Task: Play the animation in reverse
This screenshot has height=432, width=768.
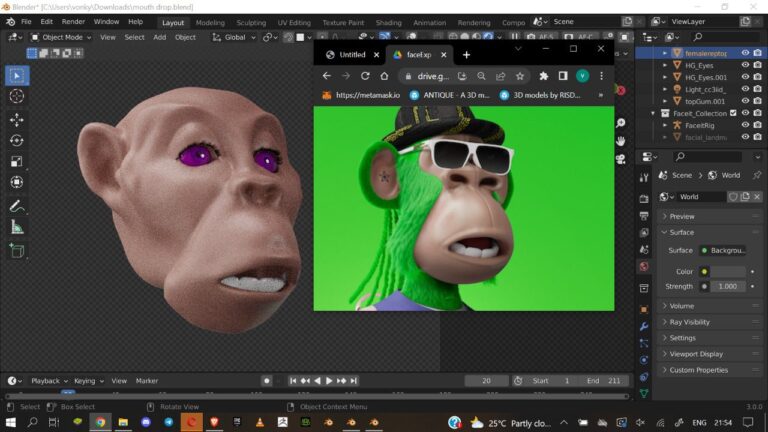Action: click(x=317, y=381)
